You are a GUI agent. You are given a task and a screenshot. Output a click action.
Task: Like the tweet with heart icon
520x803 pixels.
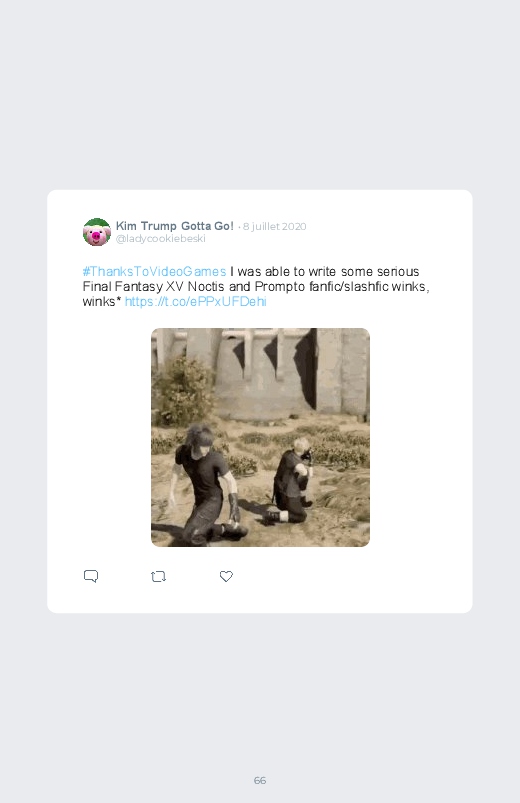226,576
